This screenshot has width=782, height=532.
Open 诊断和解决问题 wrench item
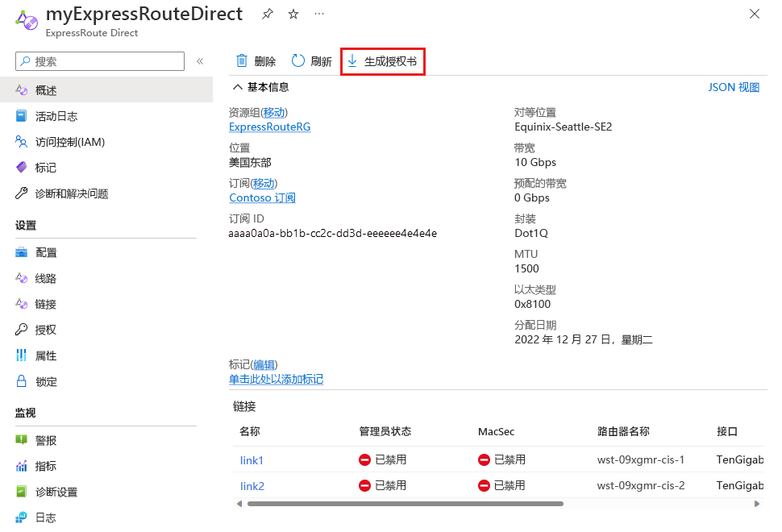[72, 193]
